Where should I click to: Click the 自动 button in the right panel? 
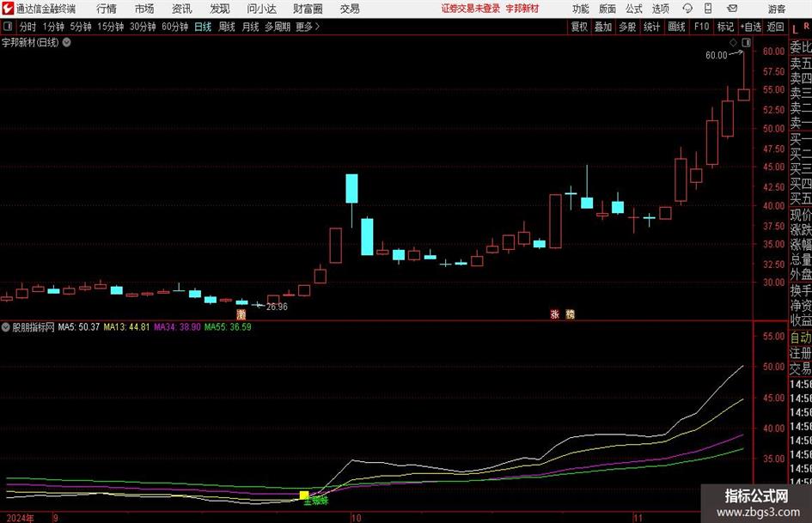tap(801, 338)
